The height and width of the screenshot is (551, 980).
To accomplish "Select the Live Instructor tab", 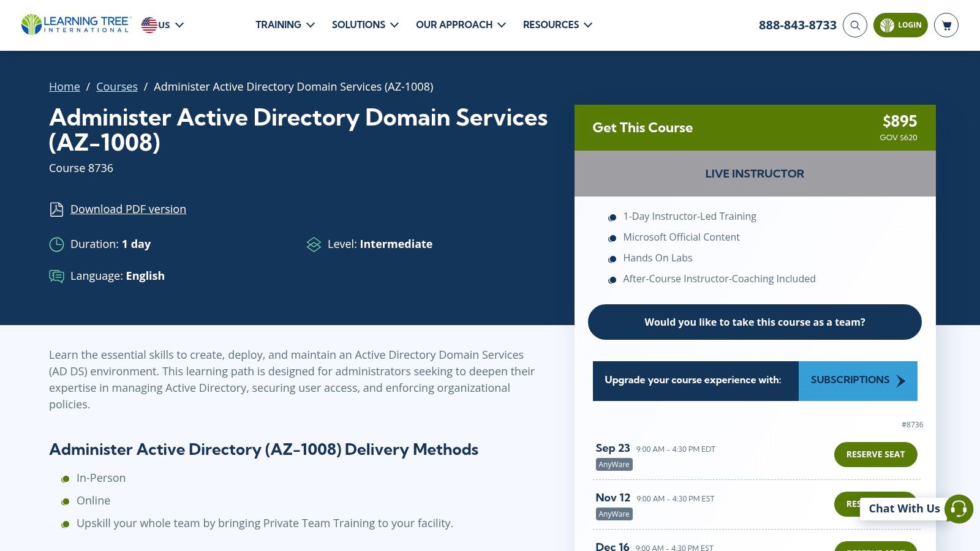I will click(755, 174).
